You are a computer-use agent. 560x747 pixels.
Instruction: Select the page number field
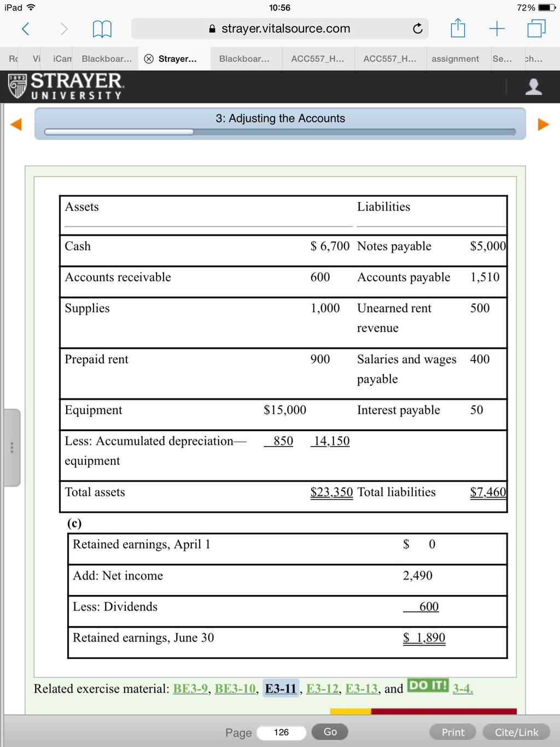click(282, 732)
